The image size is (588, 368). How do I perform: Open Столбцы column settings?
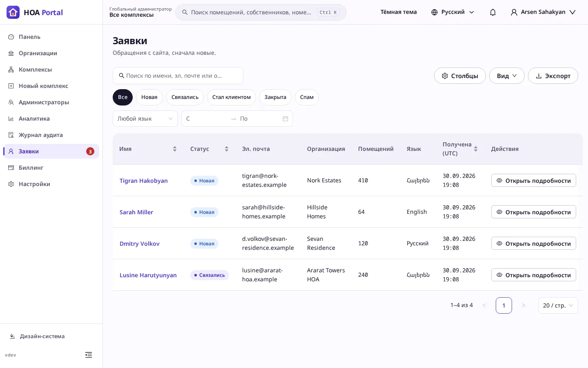click(x=460, y=76)
